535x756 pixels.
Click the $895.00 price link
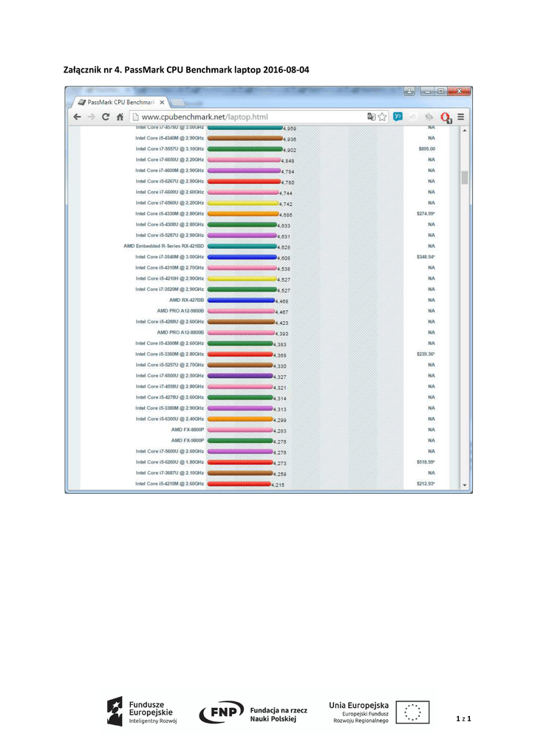(x=426, y=148)
